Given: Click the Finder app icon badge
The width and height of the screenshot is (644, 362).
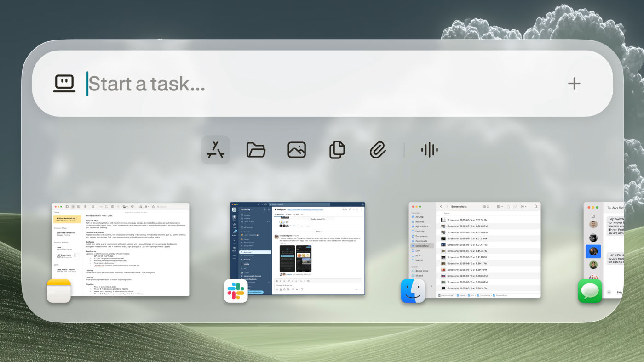Looking at the screenshot, I should pyautogui.click(x=413, y=291).
